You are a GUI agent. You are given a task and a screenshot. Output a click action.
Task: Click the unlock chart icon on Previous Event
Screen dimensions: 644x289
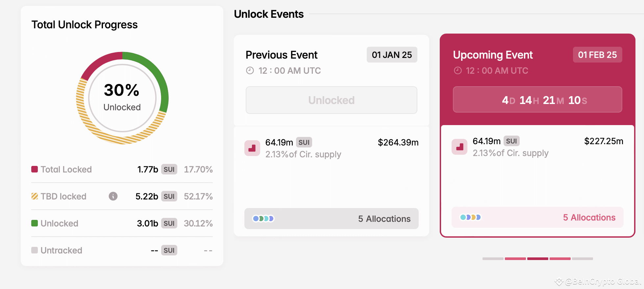pyautogui.click(x=252, y=148)
